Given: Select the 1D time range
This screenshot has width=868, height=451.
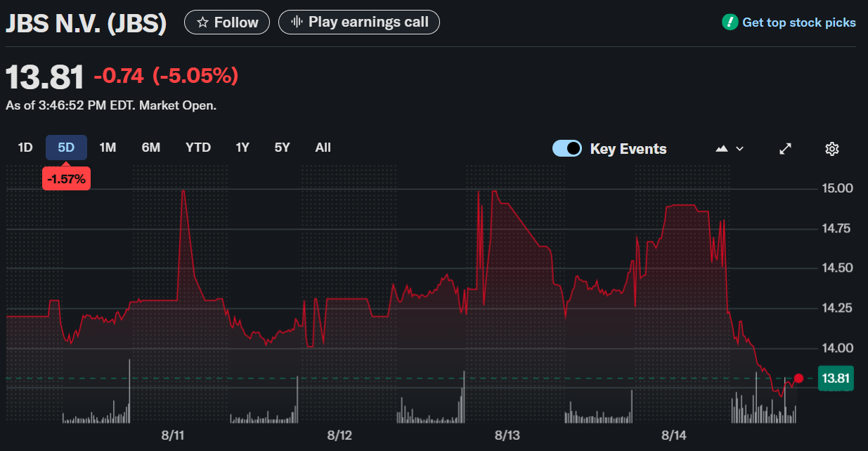Looking at the screenshot, I should coord(25,148).
